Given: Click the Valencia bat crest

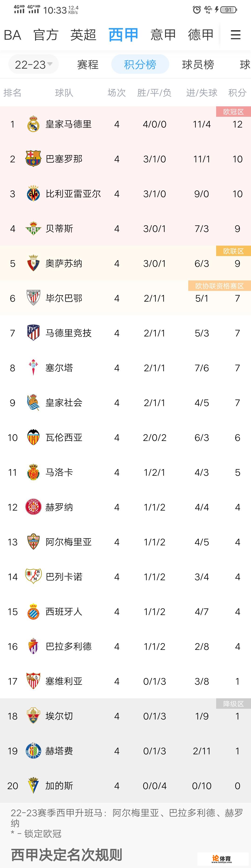Looking at the screenshot, I should [x=33, y=437].
